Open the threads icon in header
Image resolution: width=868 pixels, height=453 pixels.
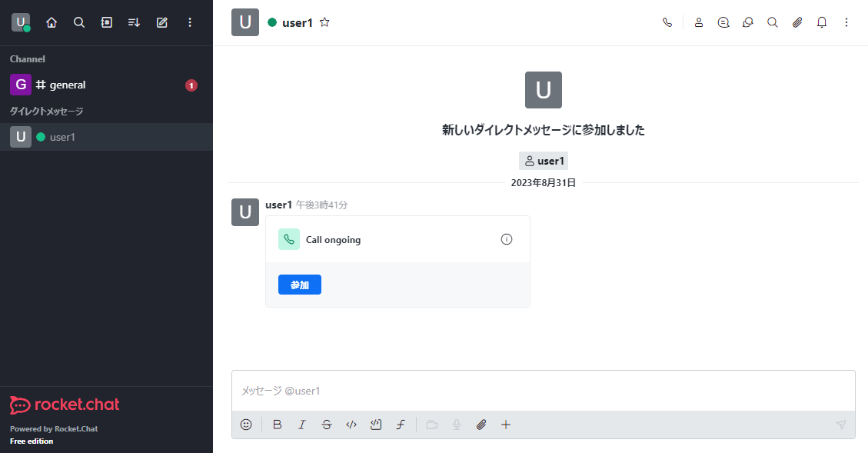[x=723, y=22]
